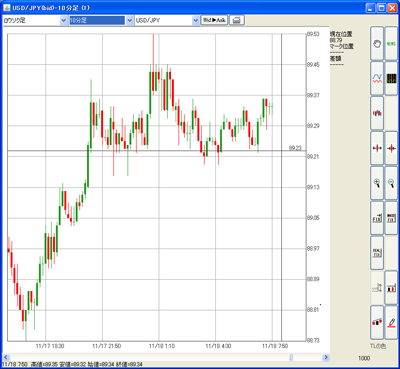Image resolution: width=400 pixels, height=369 pixels.
Task: Click the candle-with-scale chart icon
Action: click(x=391, y=287)
